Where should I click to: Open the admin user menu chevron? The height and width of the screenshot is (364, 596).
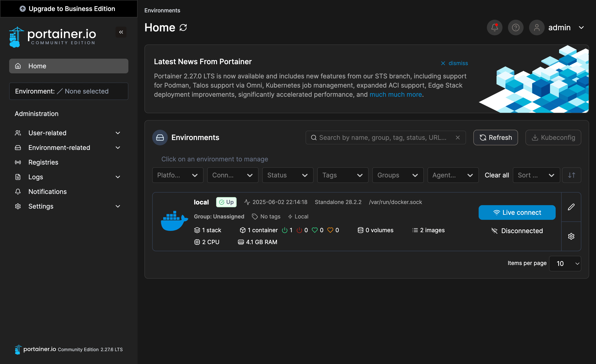coord(581,28)
